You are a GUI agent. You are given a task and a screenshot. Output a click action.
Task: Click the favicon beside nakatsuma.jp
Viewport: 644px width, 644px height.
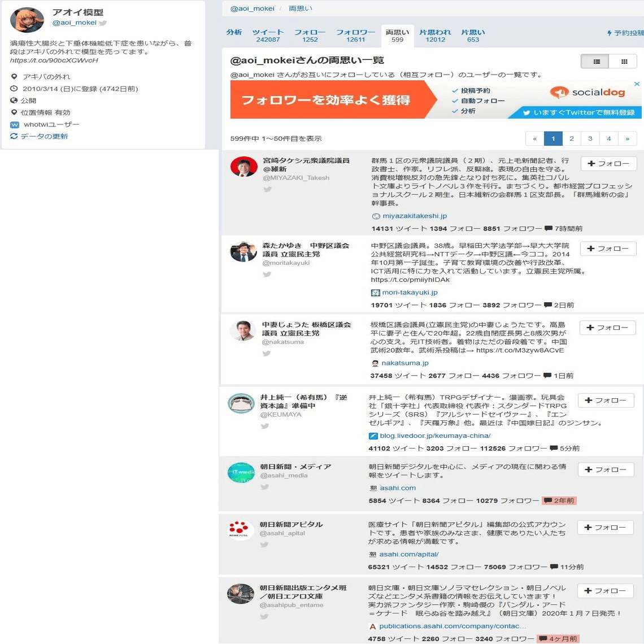pyautogui.click(x=375, y=363)
